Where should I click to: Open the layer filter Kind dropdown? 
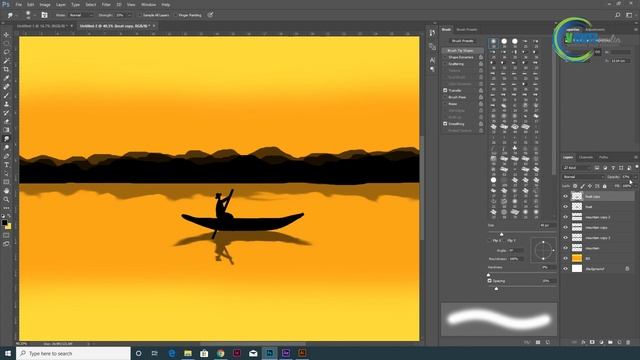(577, 168)
